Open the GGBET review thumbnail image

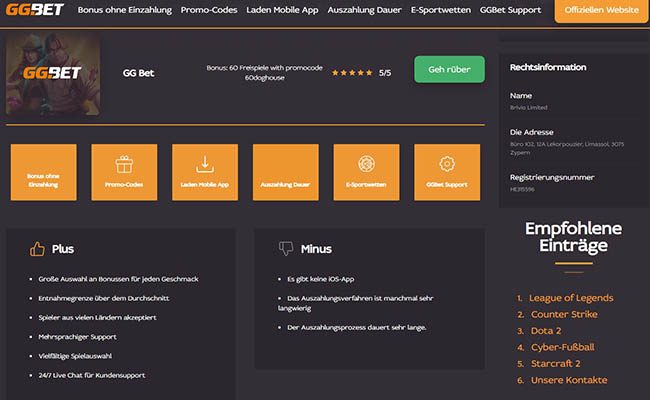coord(53,73)
